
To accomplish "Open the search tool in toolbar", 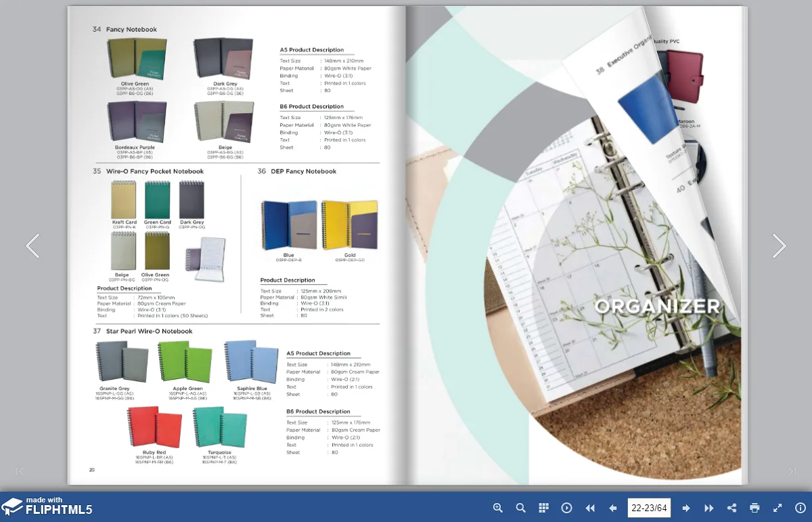I will tap(521, 508).
